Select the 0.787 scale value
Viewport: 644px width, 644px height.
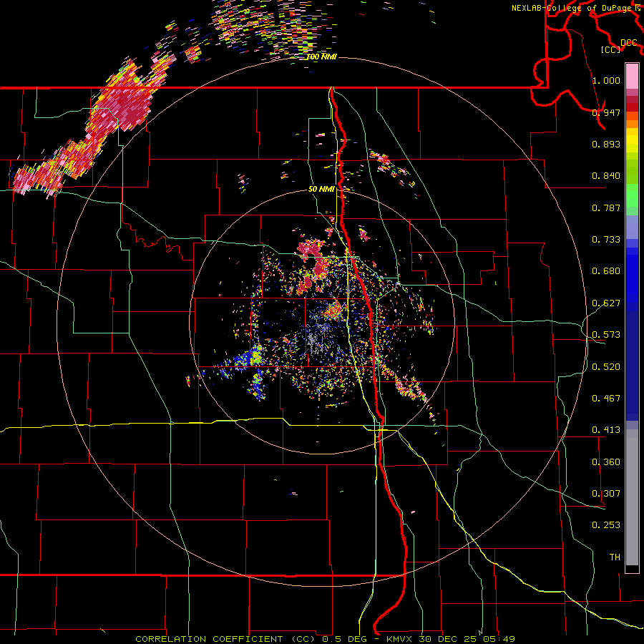pos(606,208)
